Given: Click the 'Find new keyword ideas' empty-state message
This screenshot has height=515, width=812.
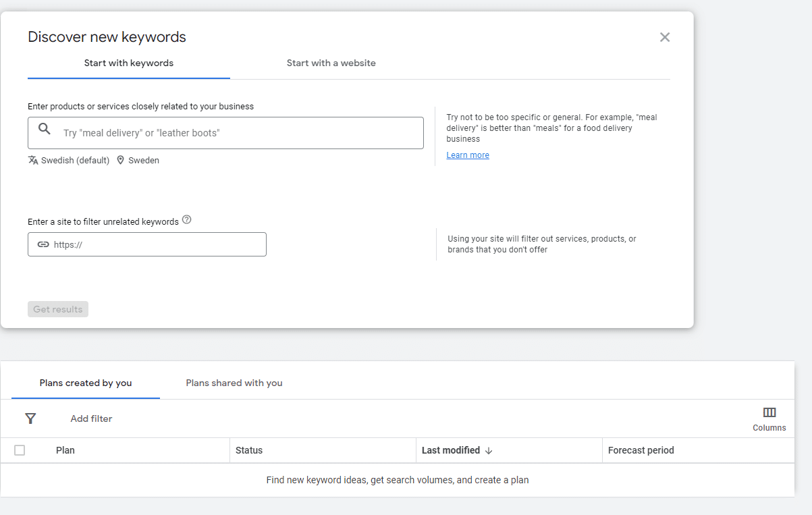Looking at the screenshot, I should (x=398, y=481).
